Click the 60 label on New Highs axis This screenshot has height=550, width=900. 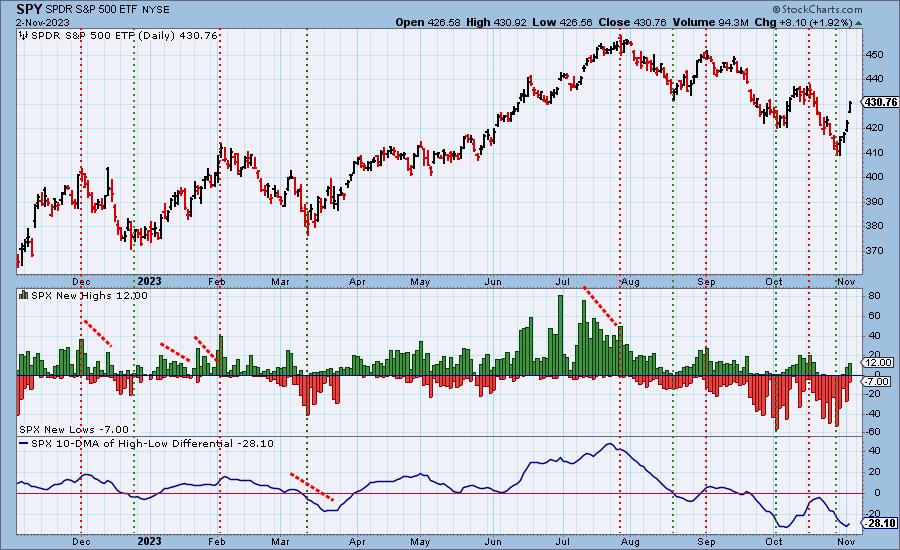(874, 316)
